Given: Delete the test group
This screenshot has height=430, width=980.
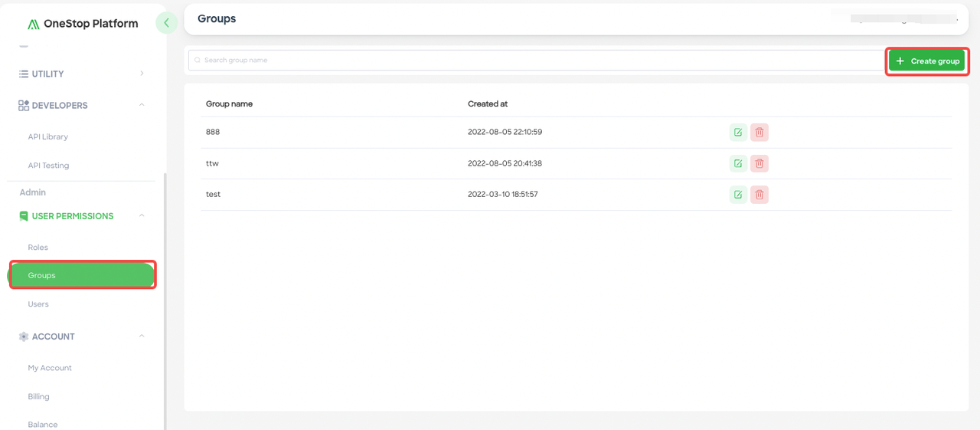Looking at the screenshot, I should (x=759, y=195).
